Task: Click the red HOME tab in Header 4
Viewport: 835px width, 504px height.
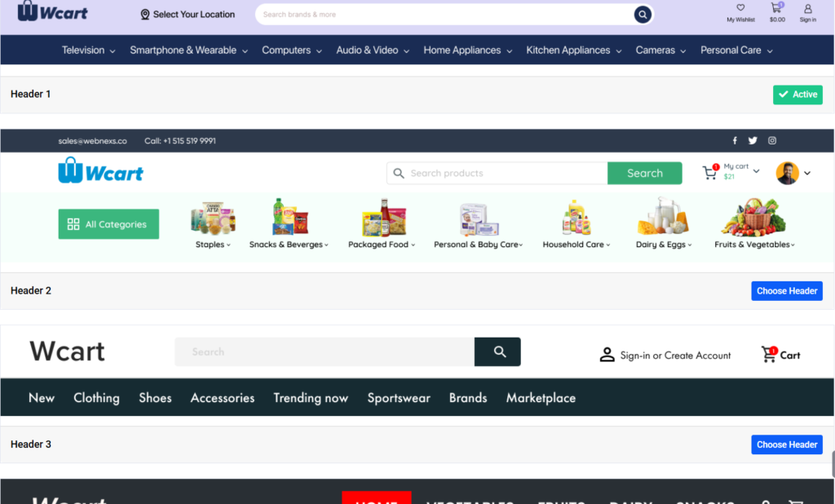Action: 377,497
